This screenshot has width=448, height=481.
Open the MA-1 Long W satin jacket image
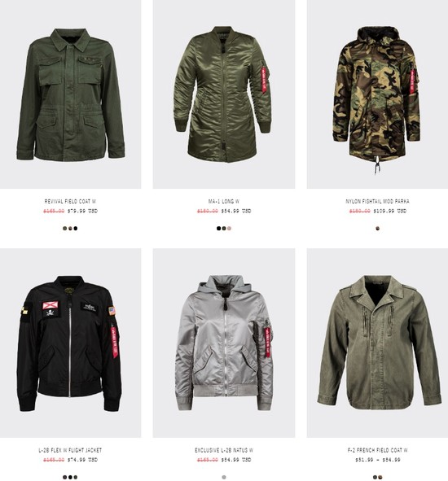(224, 94)
